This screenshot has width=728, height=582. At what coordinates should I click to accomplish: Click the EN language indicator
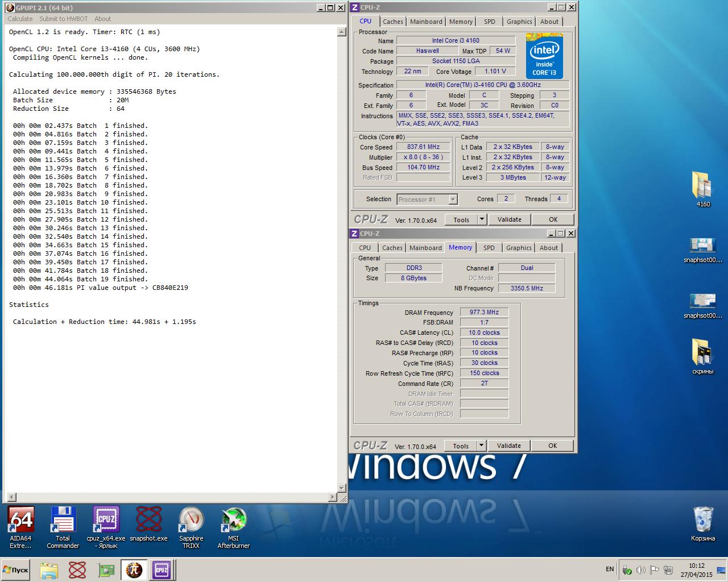click(610, 569)
